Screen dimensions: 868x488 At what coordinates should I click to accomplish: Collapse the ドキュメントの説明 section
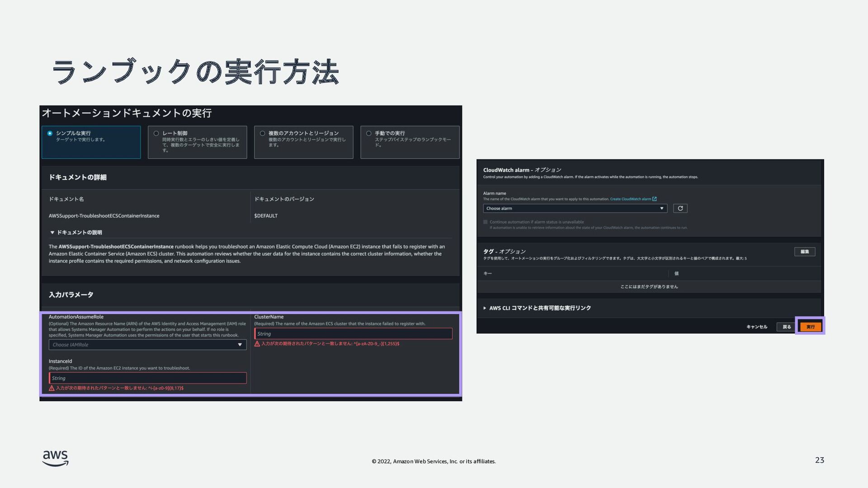pyautogui.click(x=52, y=232)
